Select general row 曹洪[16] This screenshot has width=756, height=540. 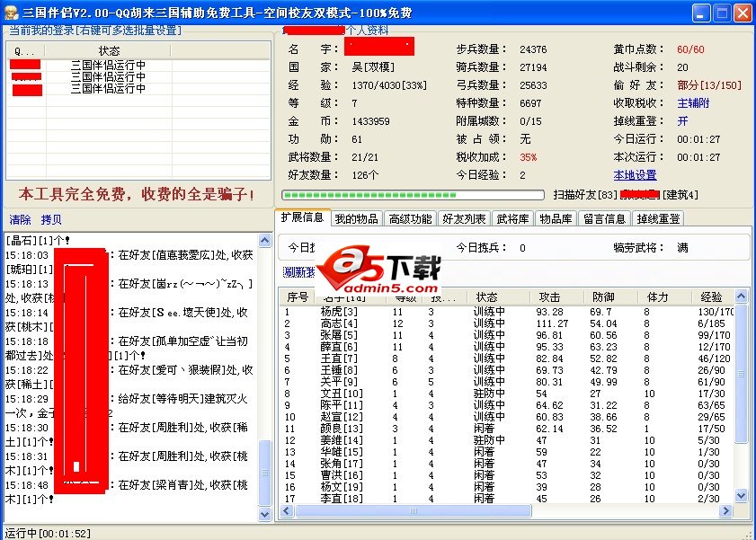coord(506,475)
